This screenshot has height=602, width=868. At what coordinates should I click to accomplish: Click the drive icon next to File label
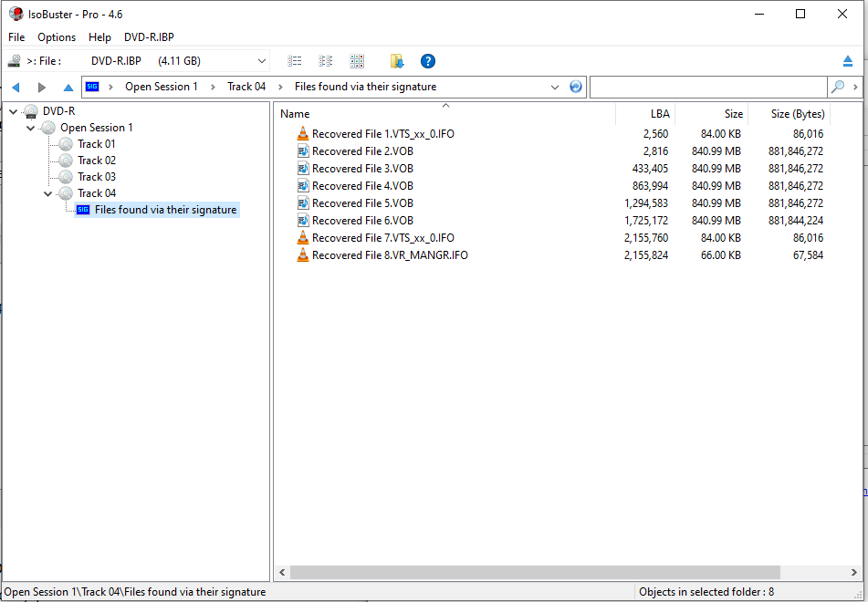15,61
